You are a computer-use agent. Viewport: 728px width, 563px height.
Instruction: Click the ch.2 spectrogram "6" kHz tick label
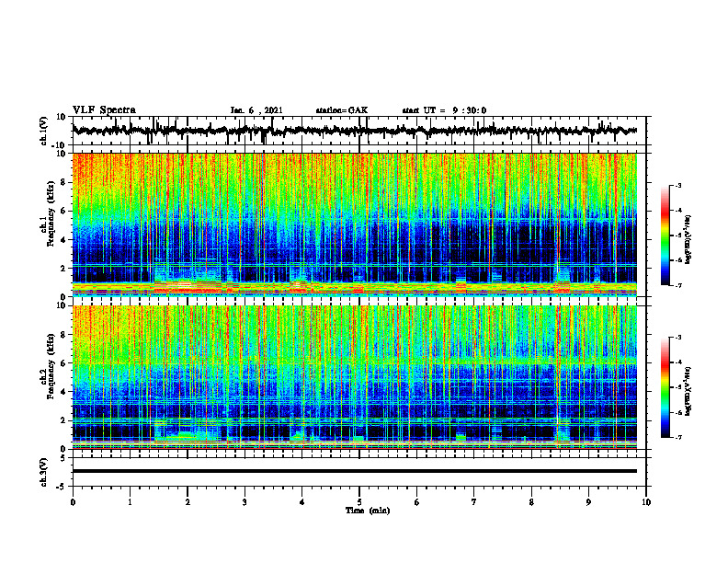[x=64, y=363]
